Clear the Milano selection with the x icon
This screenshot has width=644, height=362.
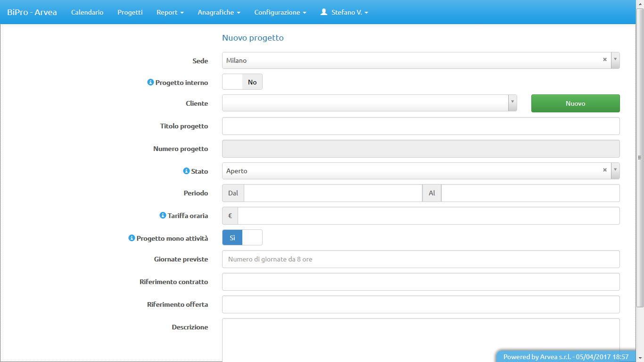click(x=604, y=60)
